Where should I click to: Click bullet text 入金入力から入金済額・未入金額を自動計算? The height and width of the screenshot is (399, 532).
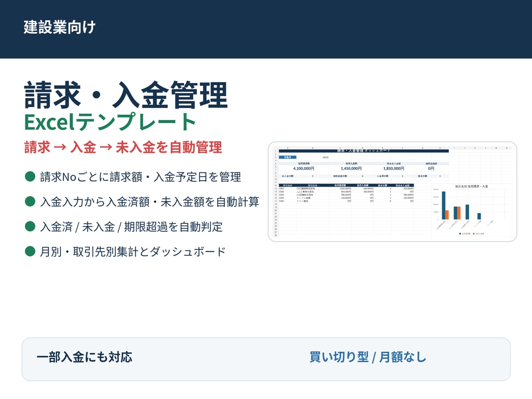[150, 202]
